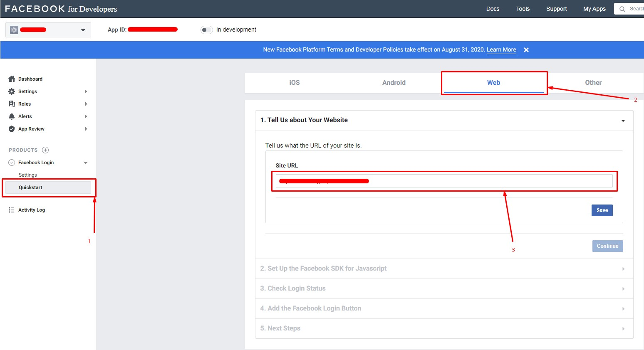Click the App Review shield icon
This screenshot has width=644, height=350.
click(12, 129)
